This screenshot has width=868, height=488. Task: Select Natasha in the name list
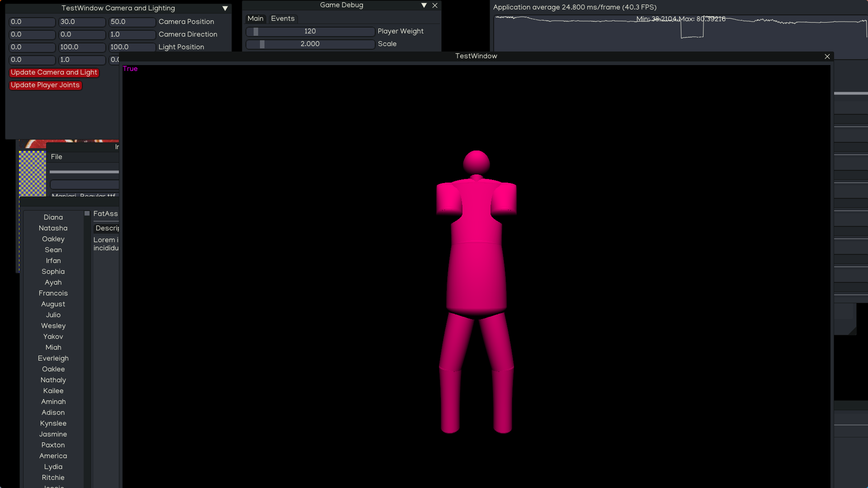point(53,228)
